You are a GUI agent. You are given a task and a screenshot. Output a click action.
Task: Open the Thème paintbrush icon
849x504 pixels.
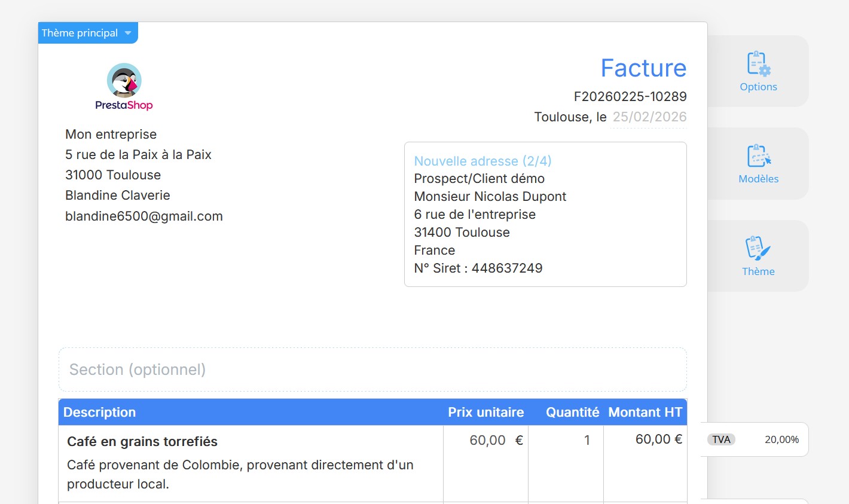pos(758,248)
